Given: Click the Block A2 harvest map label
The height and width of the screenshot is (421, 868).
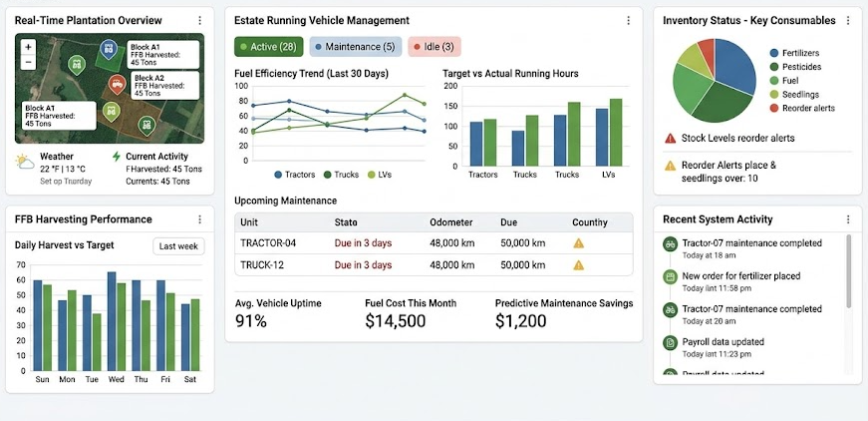Looking at the screenshot, I should [x=165, y=86].
